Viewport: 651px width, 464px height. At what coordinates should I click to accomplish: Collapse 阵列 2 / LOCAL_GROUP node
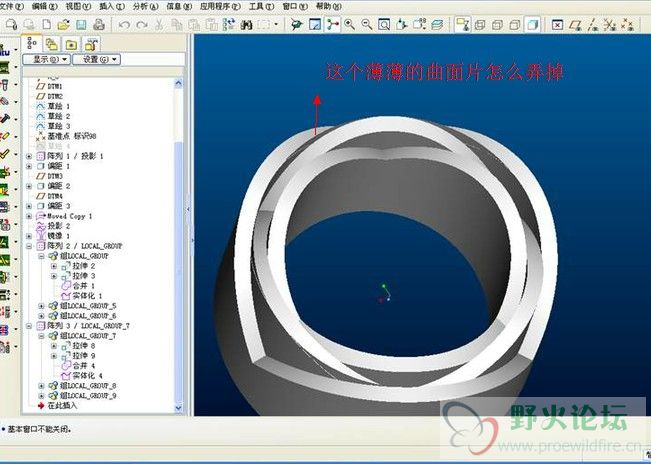[29, 246]
